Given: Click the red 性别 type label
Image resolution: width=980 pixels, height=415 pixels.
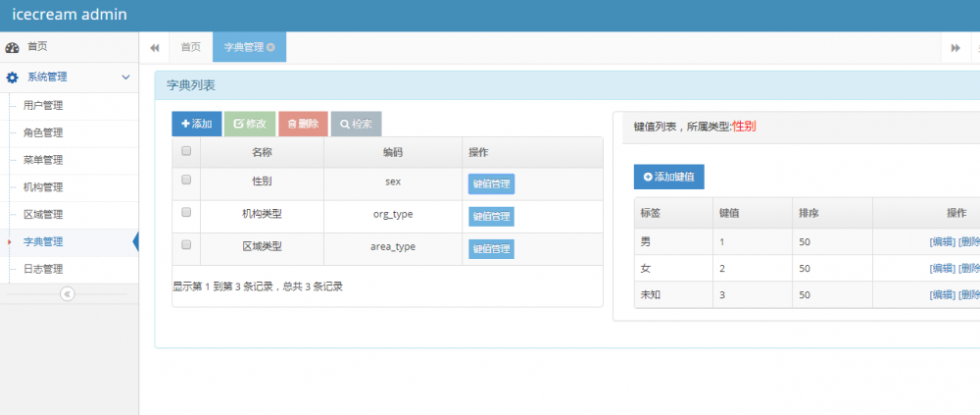Looking at the screenshot, I should point(744,126).
